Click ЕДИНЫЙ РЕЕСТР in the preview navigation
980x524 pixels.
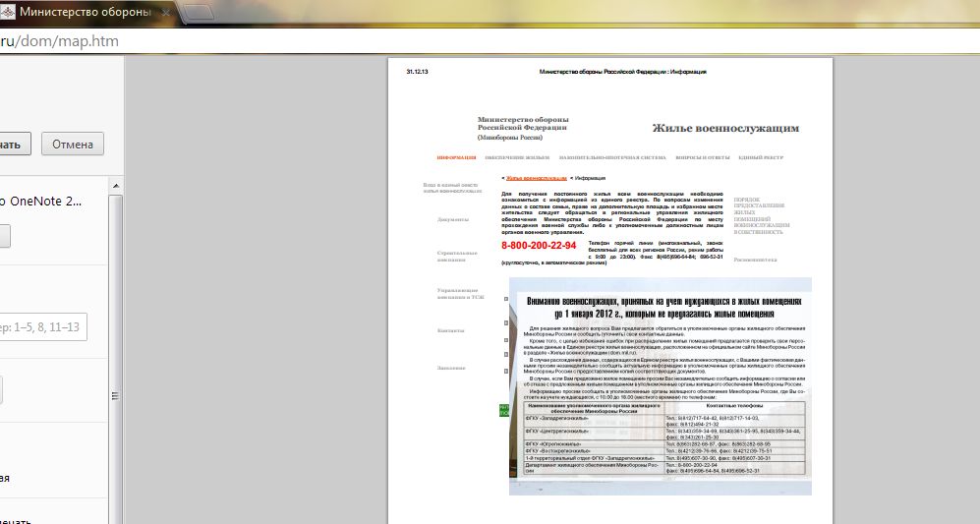[x=760, y=157]
